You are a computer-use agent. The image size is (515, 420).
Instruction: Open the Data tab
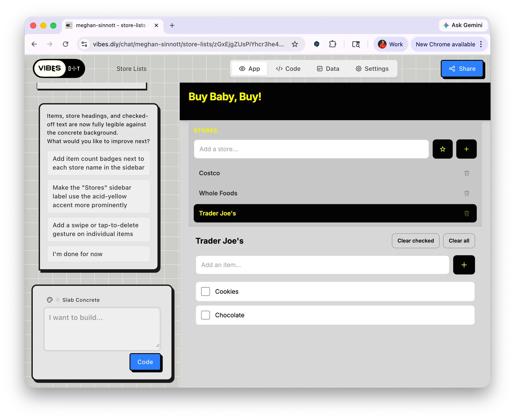(x=328, y=69)
